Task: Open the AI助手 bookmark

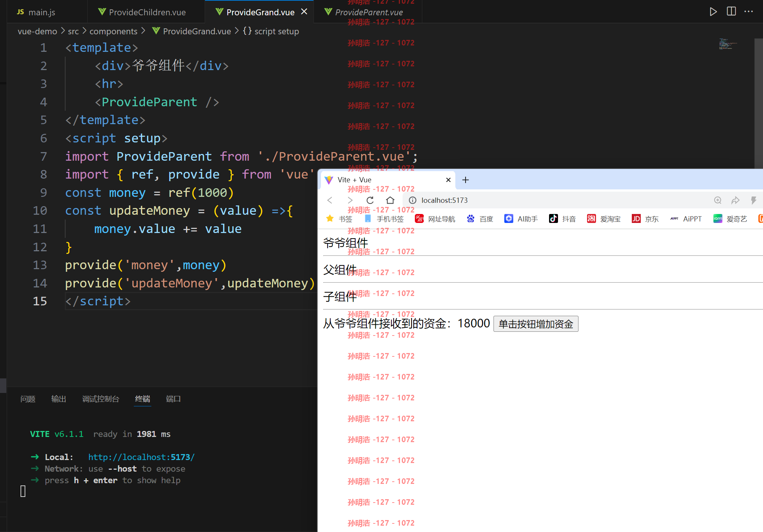Action: coord(521,219)
